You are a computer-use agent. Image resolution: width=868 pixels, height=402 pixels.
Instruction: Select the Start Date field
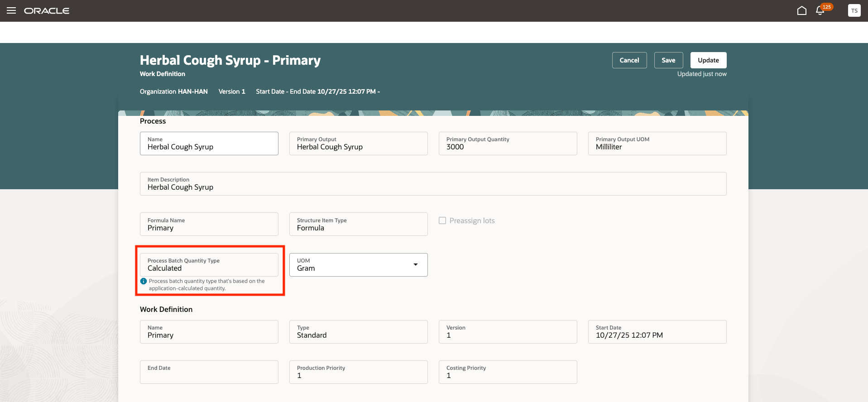click(x=657, y=332)
